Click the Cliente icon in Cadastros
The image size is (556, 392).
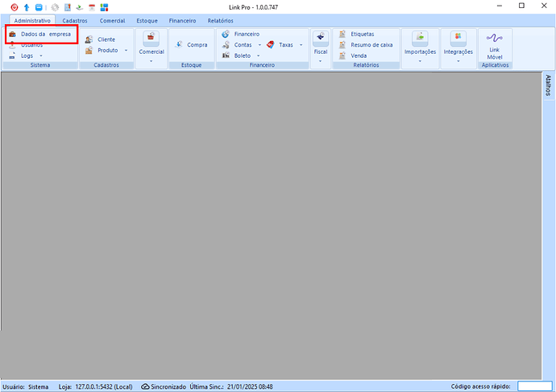coord(89,39)
